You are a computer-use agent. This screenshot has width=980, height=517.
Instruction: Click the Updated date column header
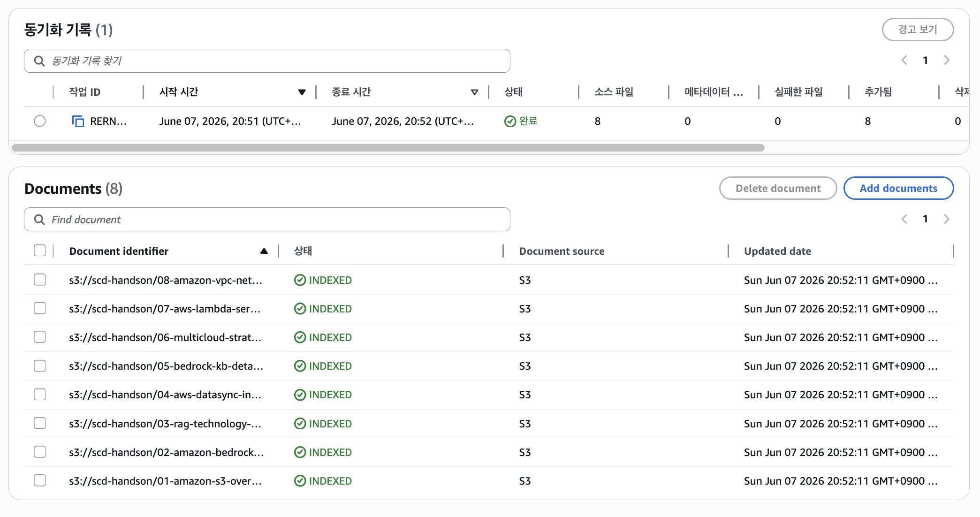click(777, 251)
